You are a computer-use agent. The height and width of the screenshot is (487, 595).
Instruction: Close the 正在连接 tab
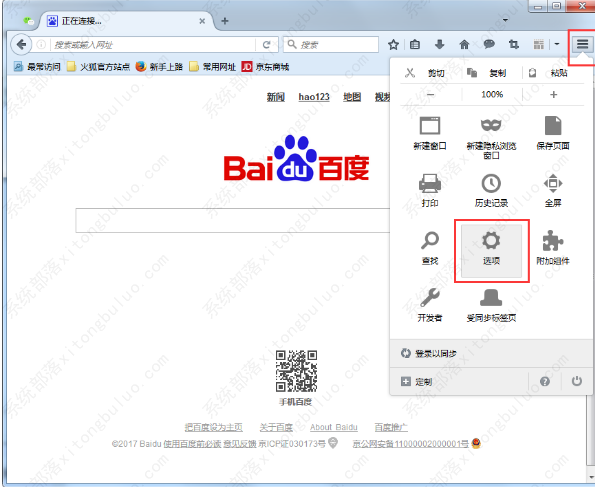[202, 21]
